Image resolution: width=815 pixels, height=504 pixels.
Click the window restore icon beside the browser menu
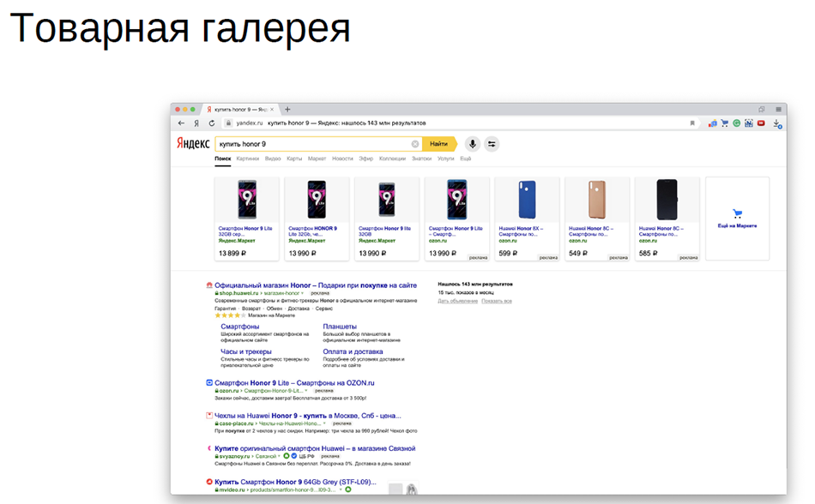tap(762, 109)
